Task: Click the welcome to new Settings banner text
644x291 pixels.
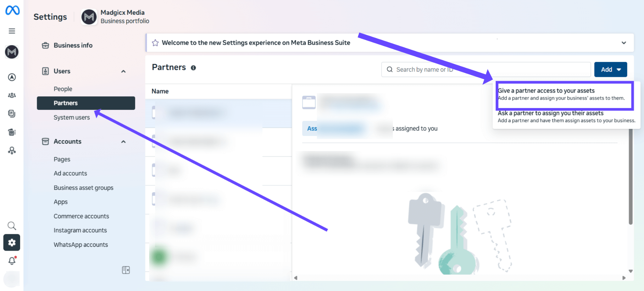Action: tap(256, 43)
